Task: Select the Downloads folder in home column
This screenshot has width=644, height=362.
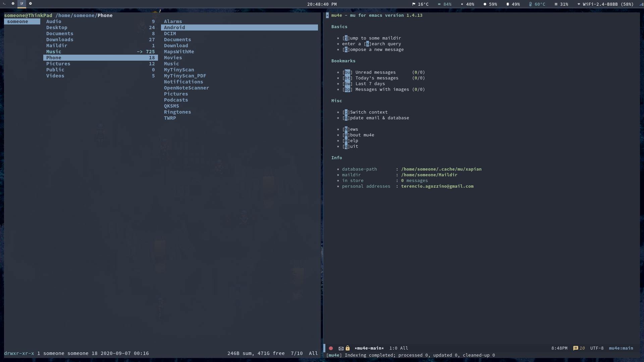Action: tap(60, 40)
